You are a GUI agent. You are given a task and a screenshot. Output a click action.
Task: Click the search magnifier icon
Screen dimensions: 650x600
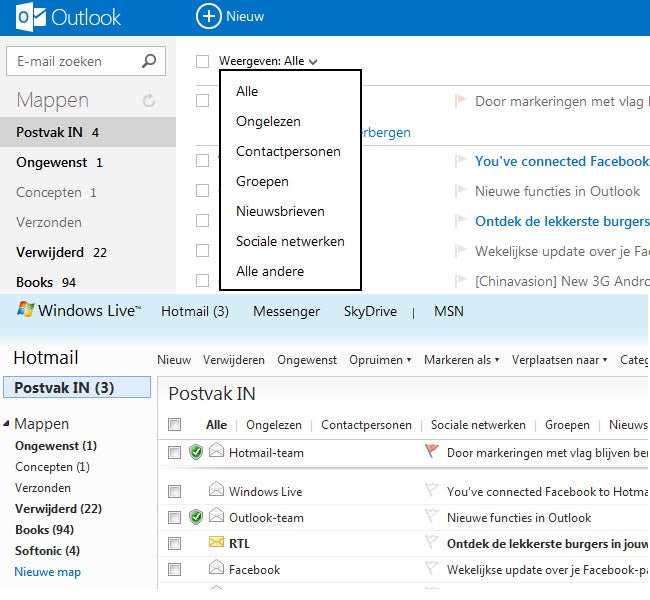coord(149,61)
